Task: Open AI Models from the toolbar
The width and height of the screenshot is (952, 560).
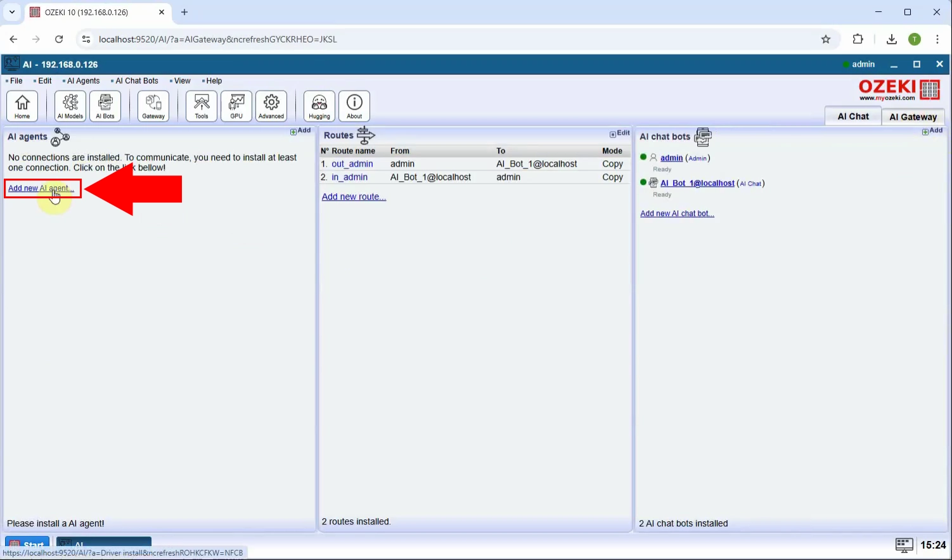Action: pos(70,106)
